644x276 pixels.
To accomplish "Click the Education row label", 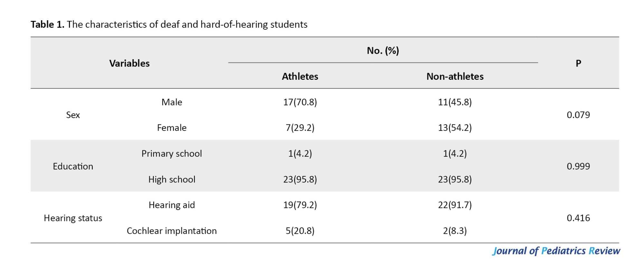I will tap(73, 166).
